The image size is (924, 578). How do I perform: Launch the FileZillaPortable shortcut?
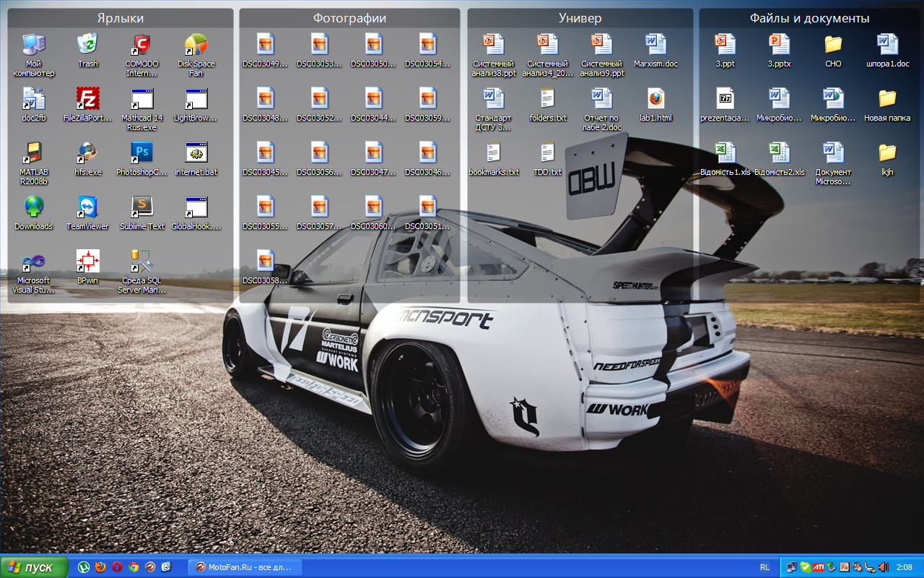point(88,99)
